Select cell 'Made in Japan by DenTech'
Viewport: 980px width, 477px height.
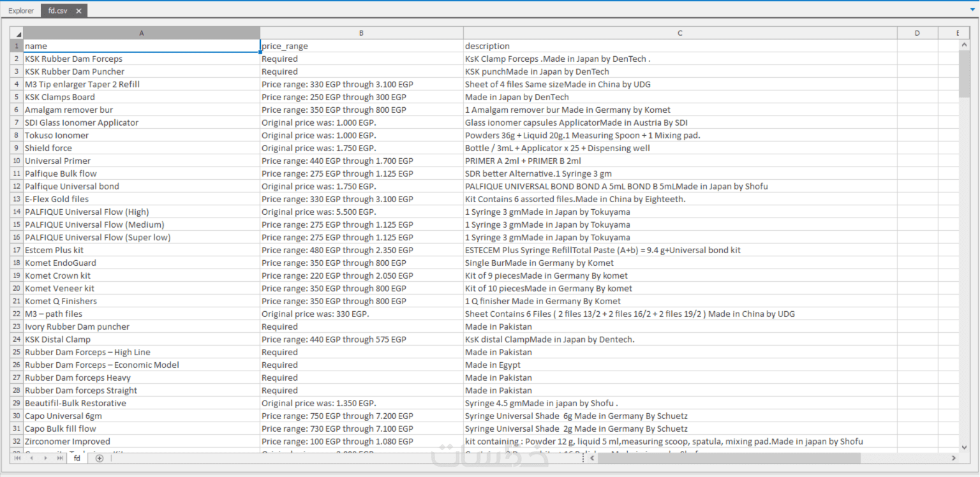[680, 97]
